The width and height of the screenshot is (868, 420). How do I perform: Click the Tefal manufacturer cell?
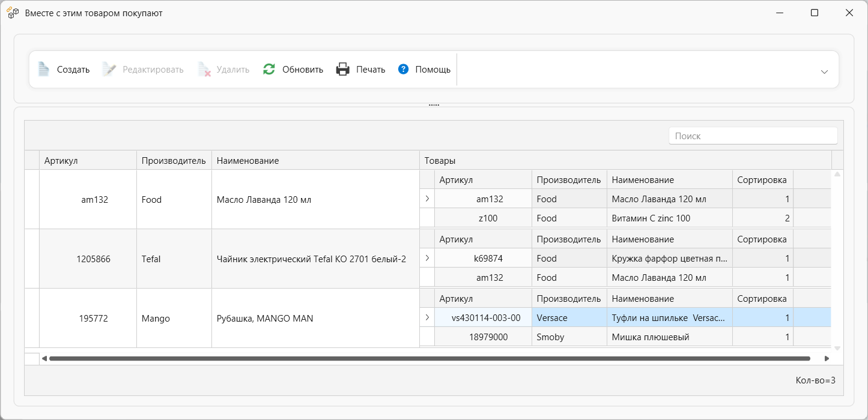pos(174,259)
